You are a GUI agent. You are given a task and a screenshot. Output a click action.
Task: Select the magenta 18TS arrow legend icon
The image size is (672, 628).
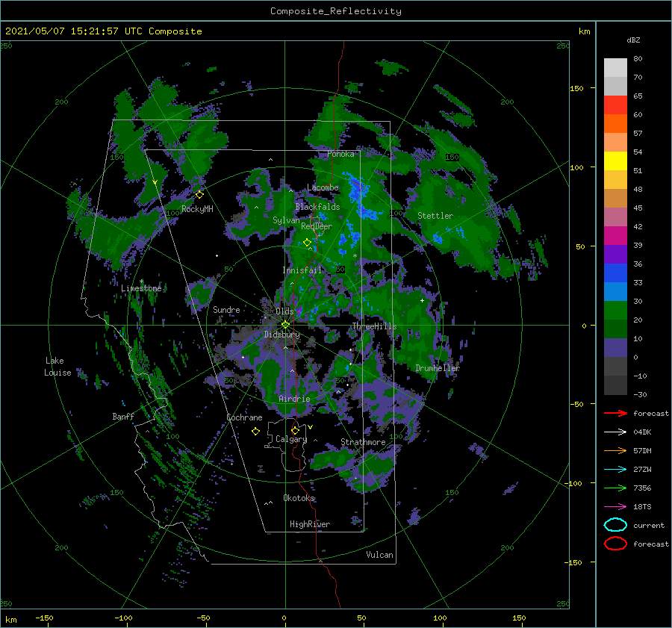[615, 507]
